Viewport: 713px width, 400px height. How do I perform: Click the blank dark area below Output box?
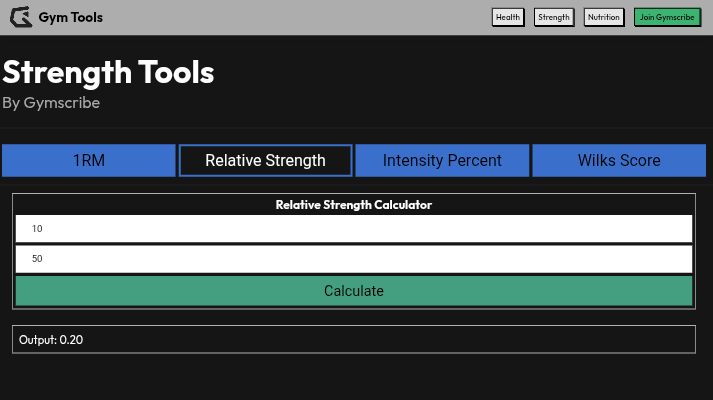354,378
